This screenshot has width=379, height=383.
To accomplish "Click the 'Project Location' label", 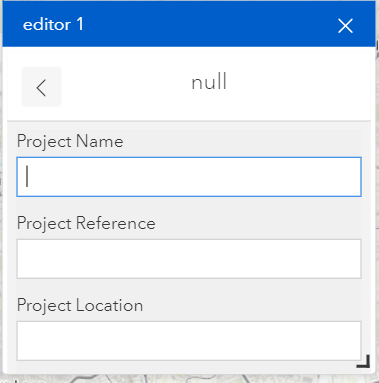I will 80,305.
